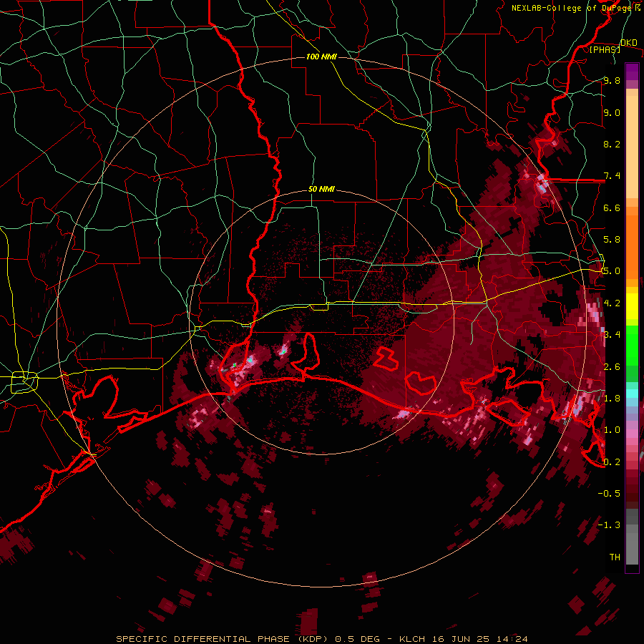Click the -0.5 scale value
This screenshot has width=644, height=644.
coord(609,494)
